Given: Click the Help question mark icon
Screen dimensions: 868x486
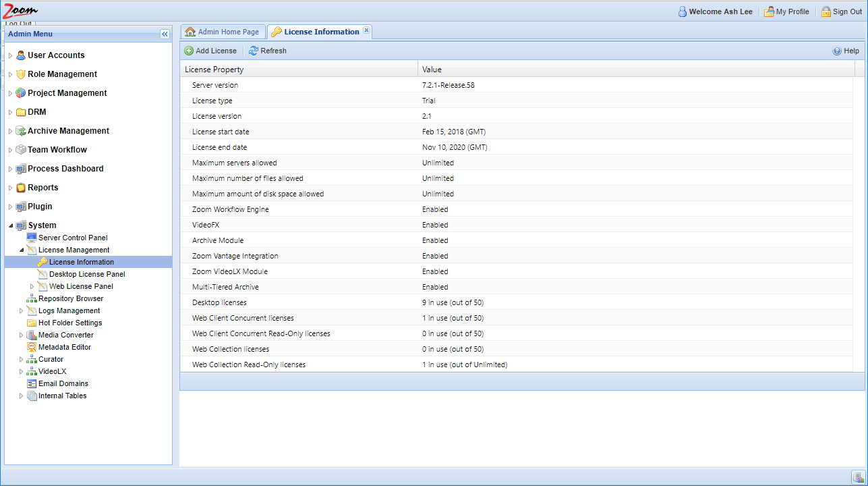Looking at the screenshot, I should [x=837, y=51].
